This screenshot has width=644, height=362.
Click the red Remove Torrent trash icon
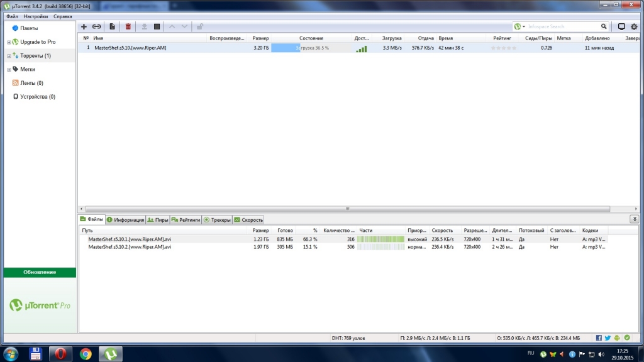click(128, 27)
